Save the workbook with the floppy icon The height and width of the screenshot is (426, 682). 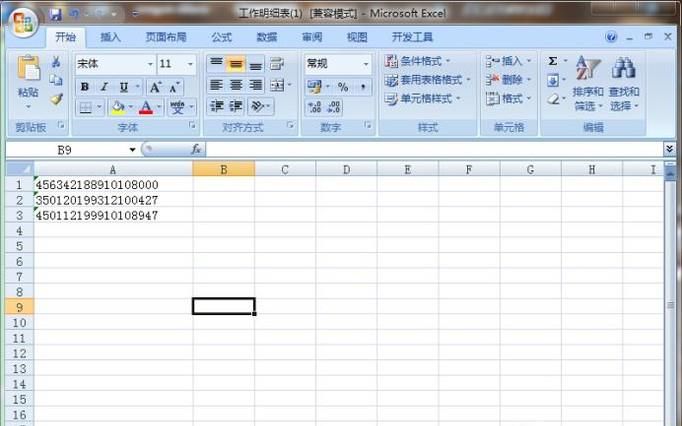(55, 14)
